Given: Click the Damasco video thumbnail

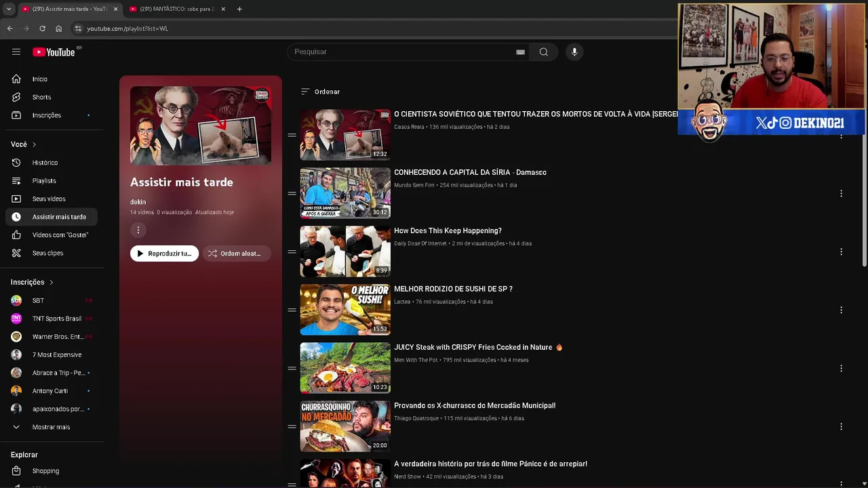Looking at the screenshot, I should point(345,193).
